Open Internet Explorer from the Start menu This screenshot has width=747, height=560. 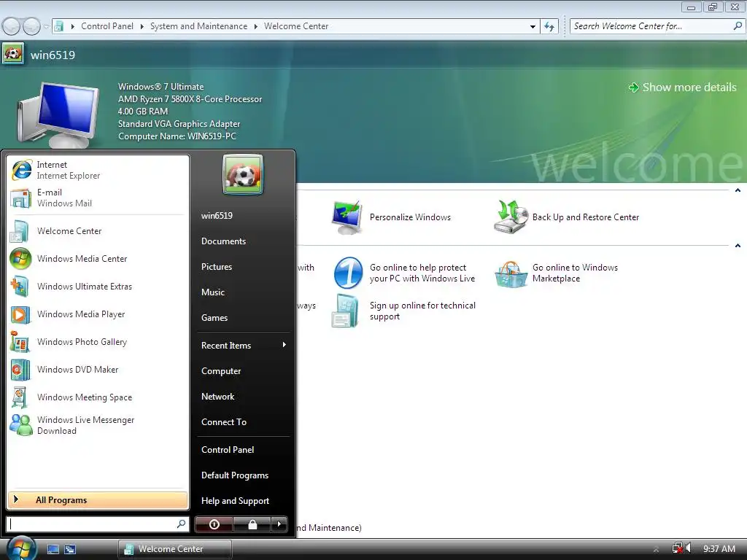[98, 170]
